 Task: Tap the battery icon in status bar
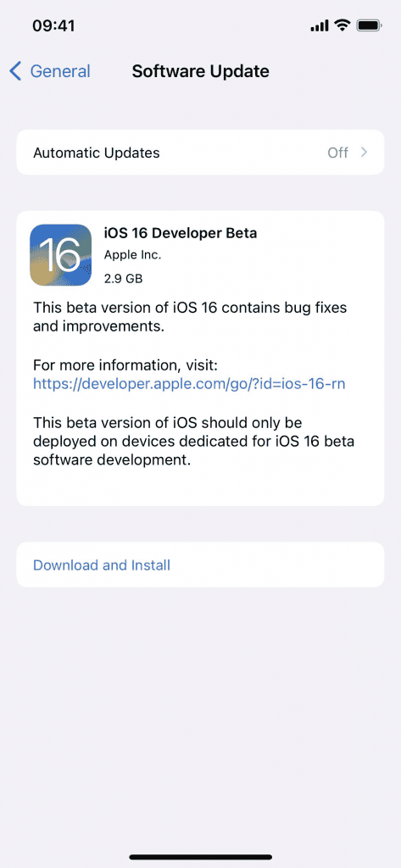pyautogui.click(x=368, y=25)
